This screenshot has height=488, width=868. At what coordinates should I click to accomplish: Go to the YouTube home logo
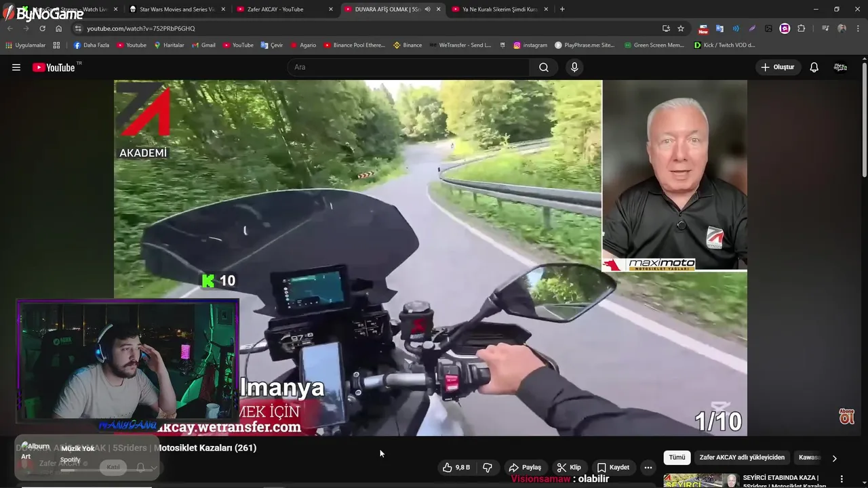(57, 67)
